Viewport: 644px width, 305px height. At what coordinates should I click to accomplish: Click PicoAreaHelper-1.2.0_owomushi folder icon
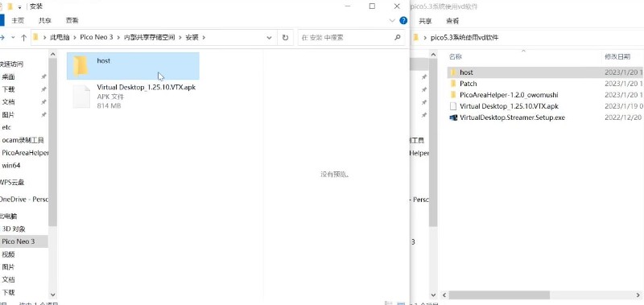[x=453, y=95]
